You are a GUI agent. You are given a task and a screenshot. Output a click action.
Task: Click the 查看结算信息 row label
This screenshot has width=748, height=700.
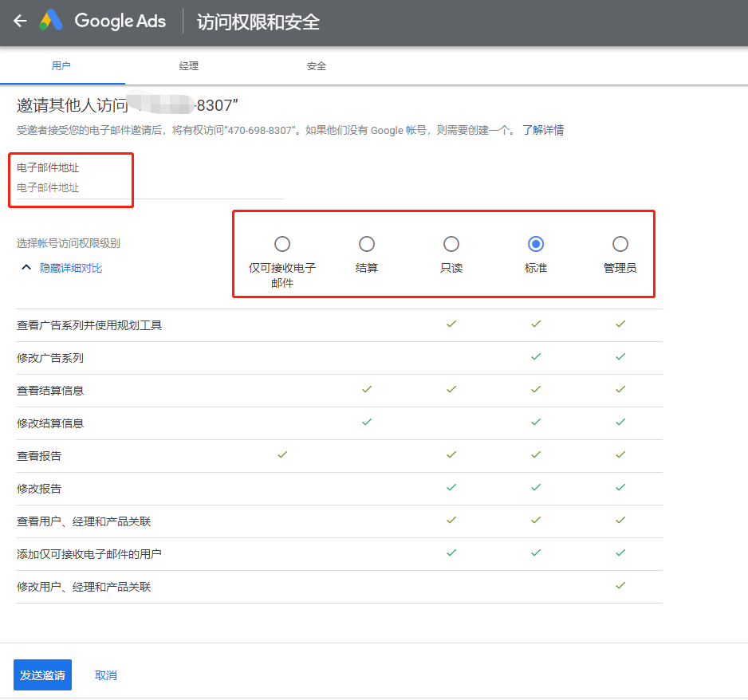coord(50,391)
